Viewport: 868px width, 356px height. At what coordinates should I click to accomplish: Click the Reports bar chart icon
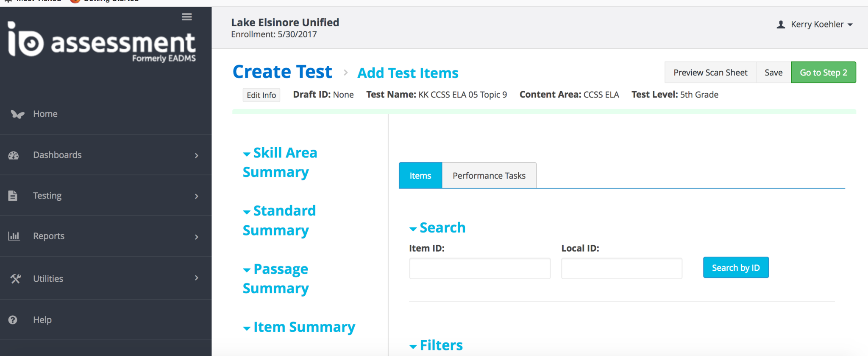[14, 236]
